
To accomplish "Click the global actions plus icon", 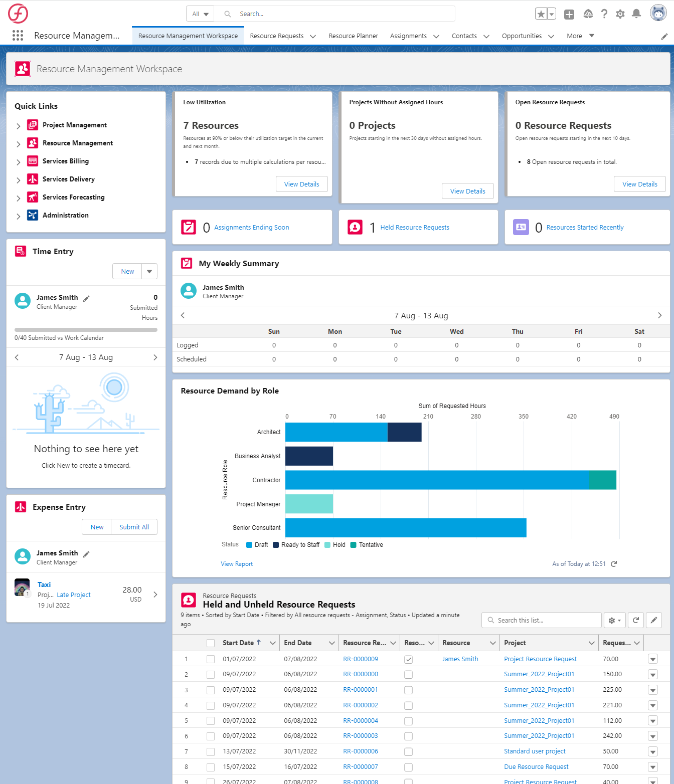I will pyautogui.click(x=569, y=14).
